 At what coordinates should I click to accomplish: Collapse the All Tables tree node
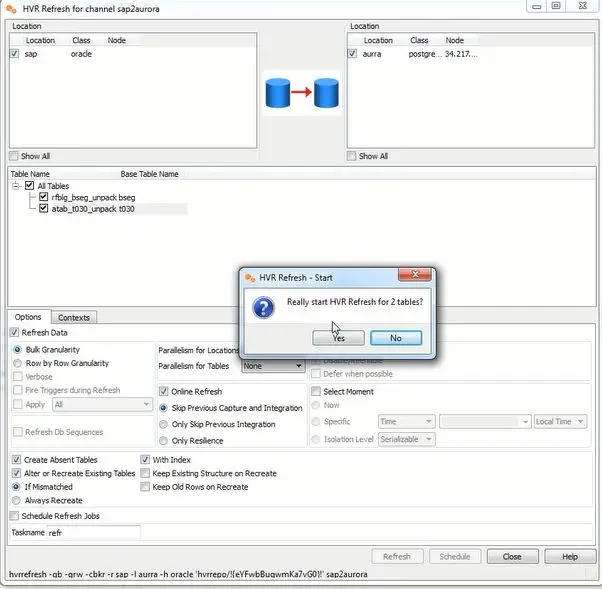[16, 186]
